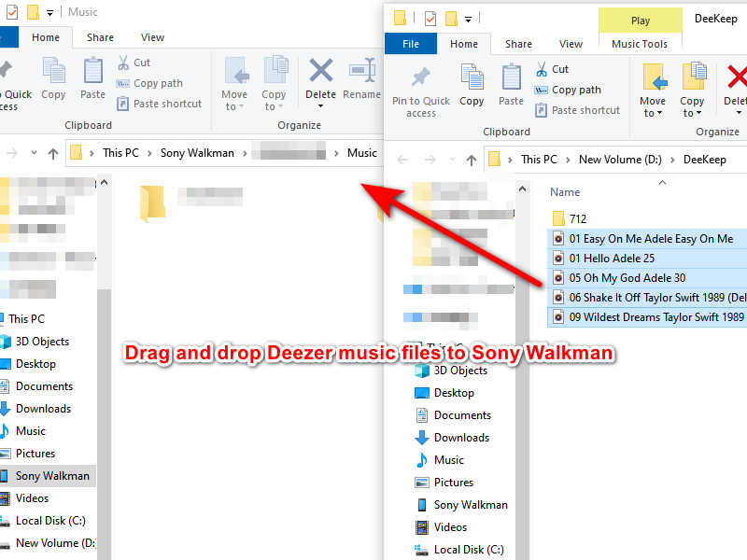The height and width of the screenshot is (560, 747).
Task: Open Music Tools tab in DeeKeep window
Action: click(x=640, y=44)
